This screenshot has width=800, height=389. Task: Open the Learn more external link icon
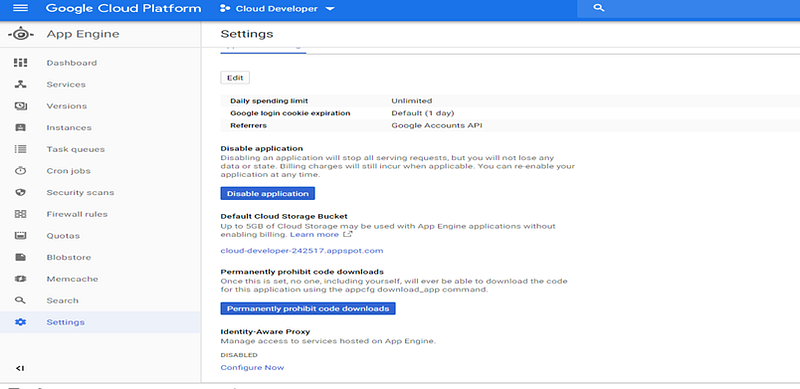pos(347,234)
